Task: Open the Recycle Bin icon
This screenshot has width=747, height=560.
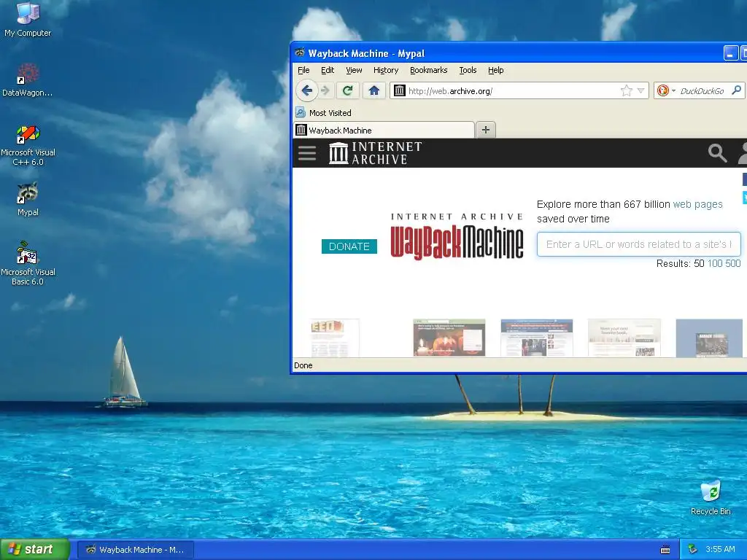Action: [711, 497]
